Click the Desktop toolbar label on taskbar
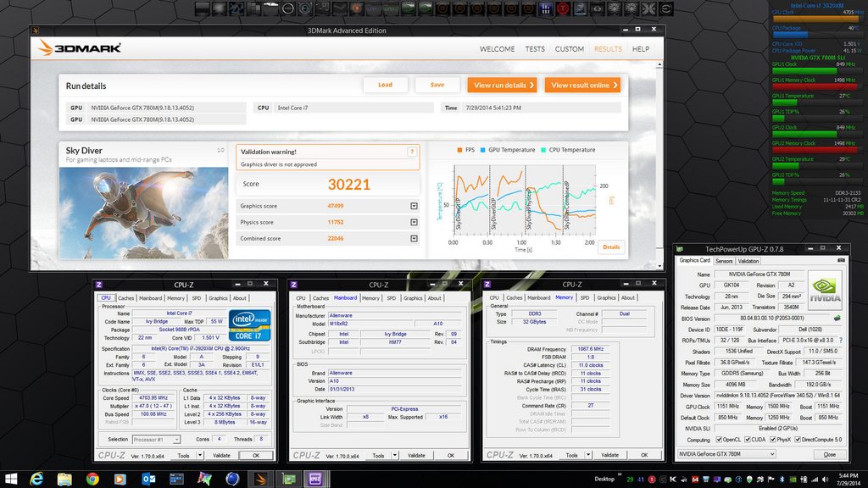The height and width of the screenshot is (488, 868). point(604,479)
